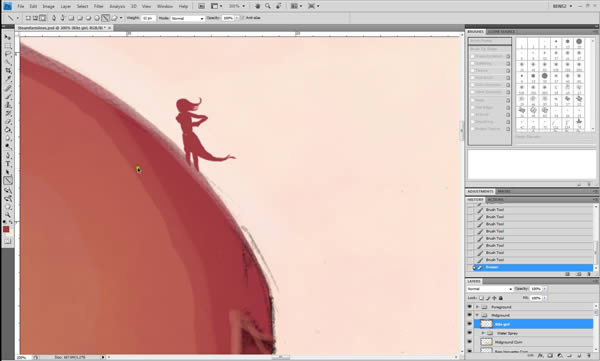Expand the Foreground layer group

477,307
